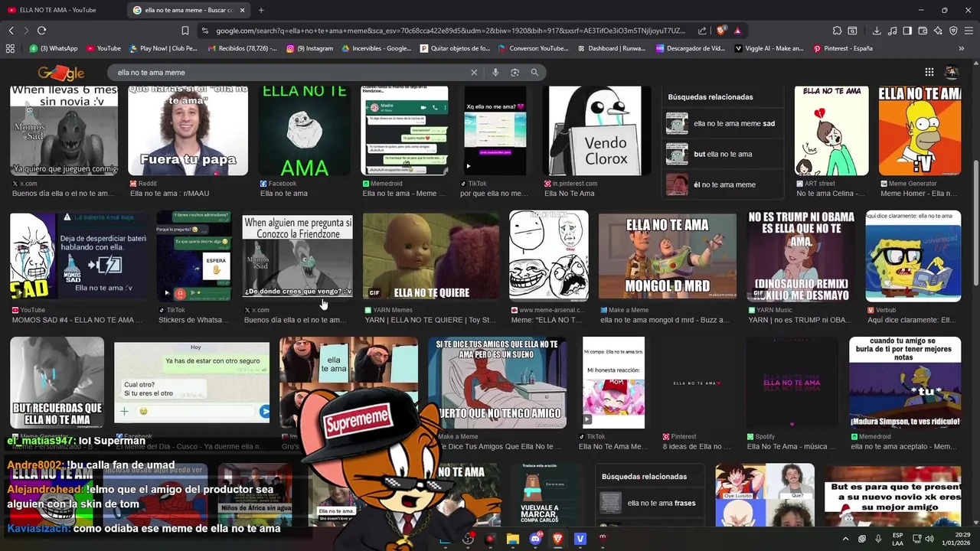The width and height of the screenshot is (980, 551).
Task: Select related search but ella no te ama
Action: (723, 154)
